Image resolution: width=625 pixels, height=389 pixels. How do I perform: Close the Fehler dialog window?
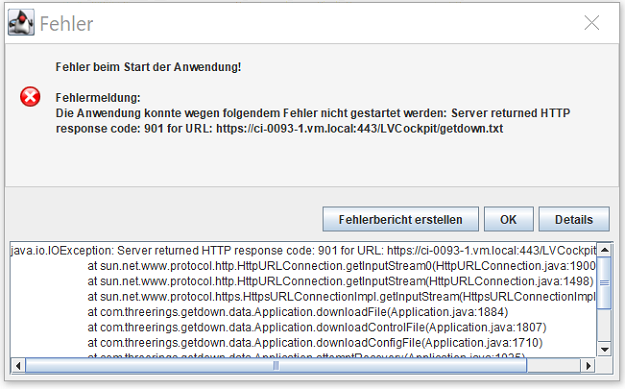coord(592,23)
